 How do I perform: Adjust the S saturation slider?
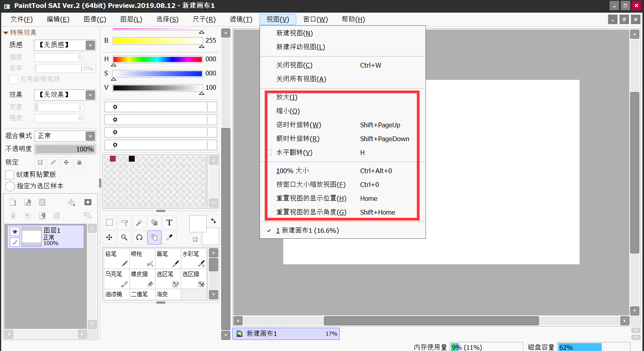pos(158,74)
